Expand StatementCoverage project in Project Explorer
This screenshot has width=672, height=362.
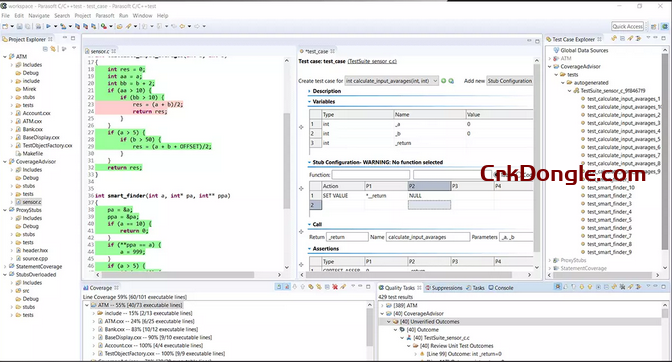[x=5, y=266]
